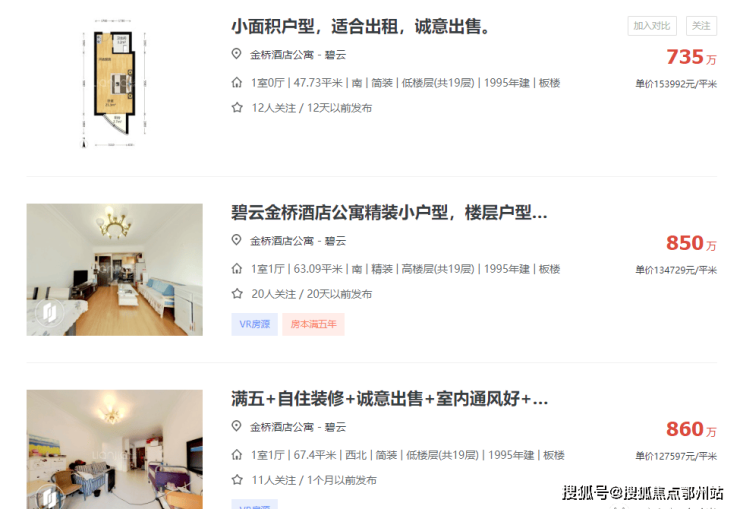Select the VR房源 tag on second listing
Screen dimensions: 740x509
coord(254,325)
